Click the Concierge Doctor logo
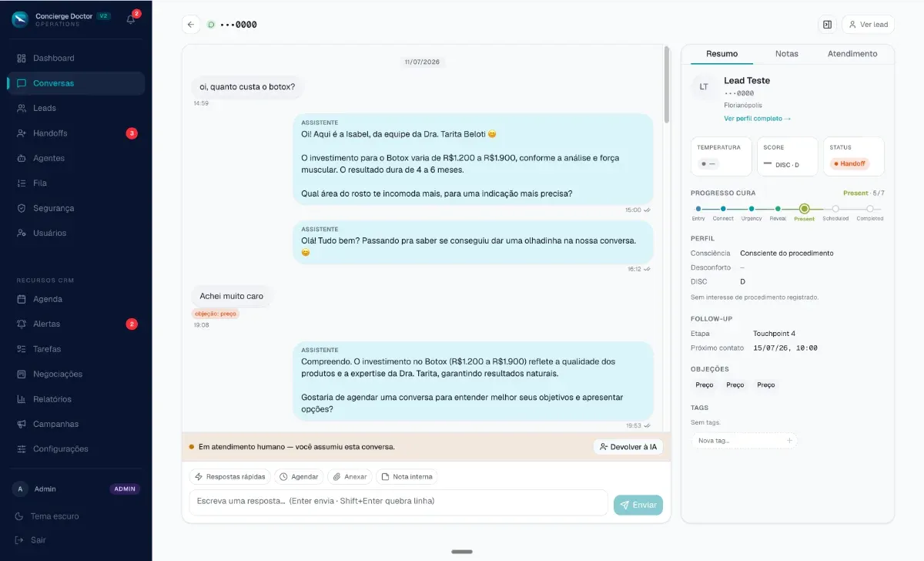The image size is (924, 561). [x=20, y=19]
